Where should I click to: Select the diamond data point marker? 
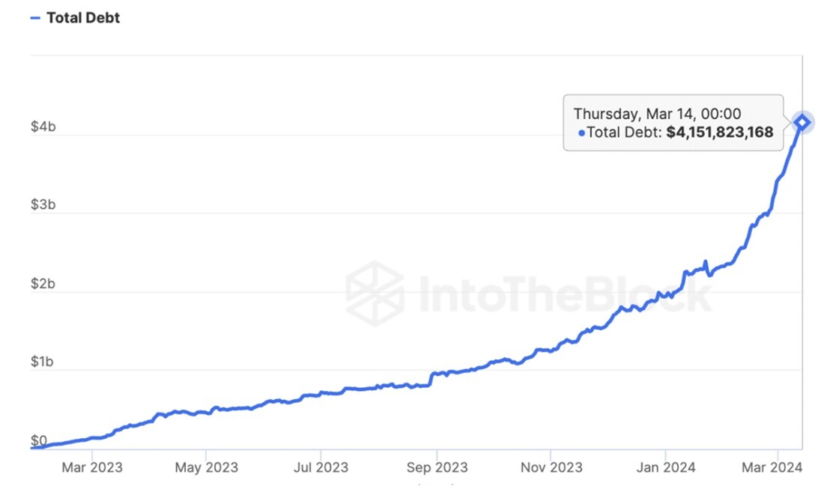pos(802,123)
